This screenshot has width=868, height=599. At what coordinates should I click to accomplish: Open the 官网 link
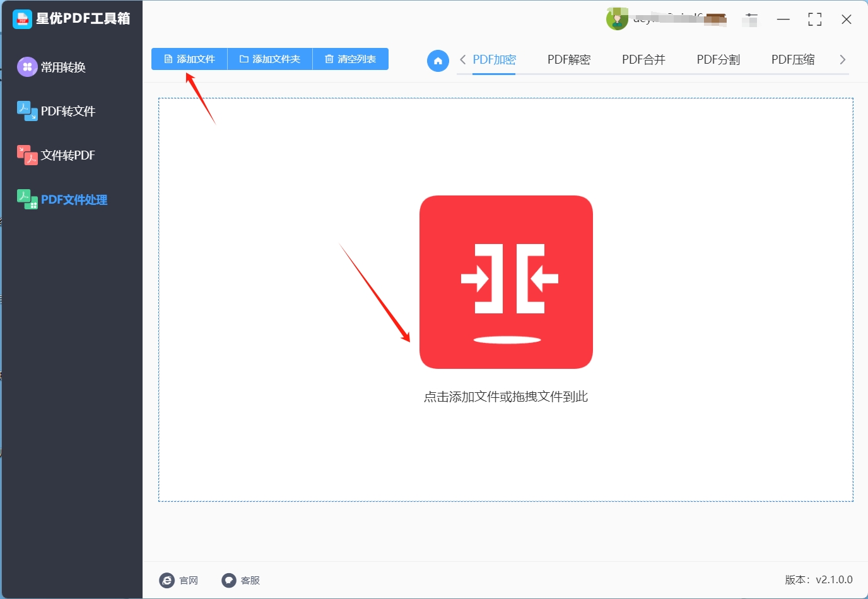tap(179, 580)
